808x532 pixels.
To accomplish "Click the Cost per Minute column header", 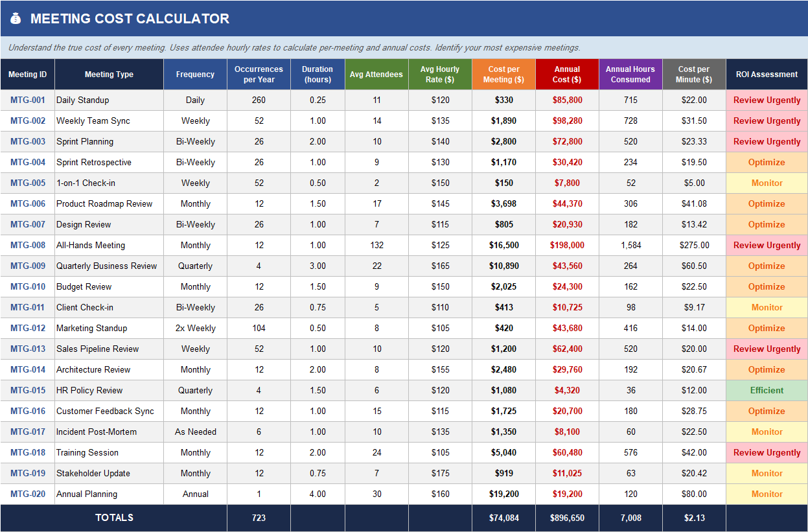I will point(694,73).
